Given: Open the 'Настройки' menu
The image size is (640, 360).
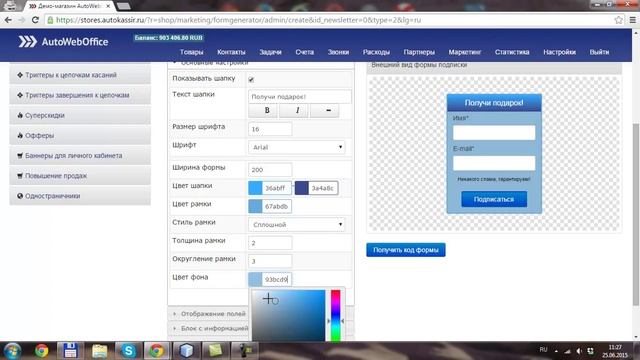Looking at the screenshot, I should (x=559, y=52).
